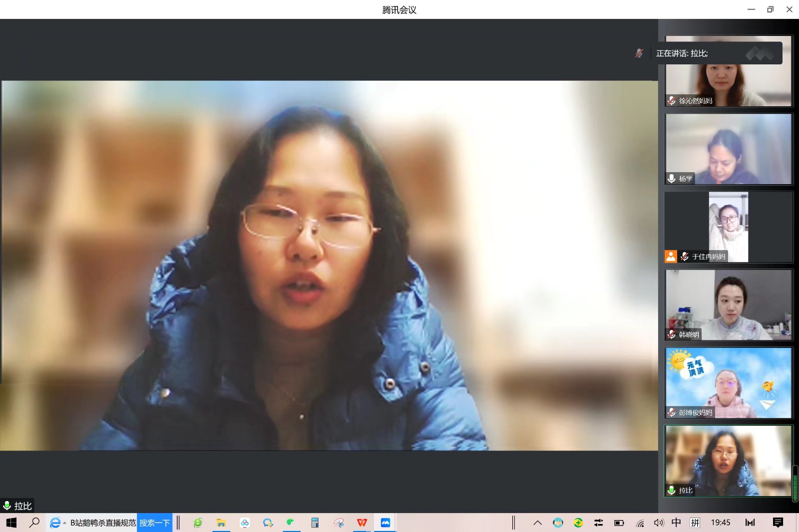
Task: Open Windows Start menu
Action: 11,523
